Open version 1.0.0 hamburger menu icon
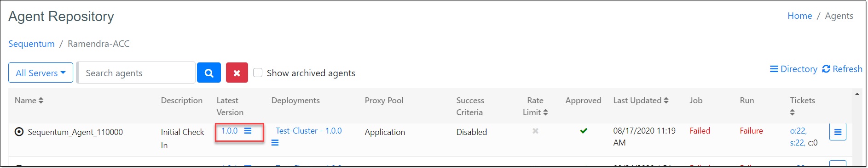 click(x=248, y=131)
